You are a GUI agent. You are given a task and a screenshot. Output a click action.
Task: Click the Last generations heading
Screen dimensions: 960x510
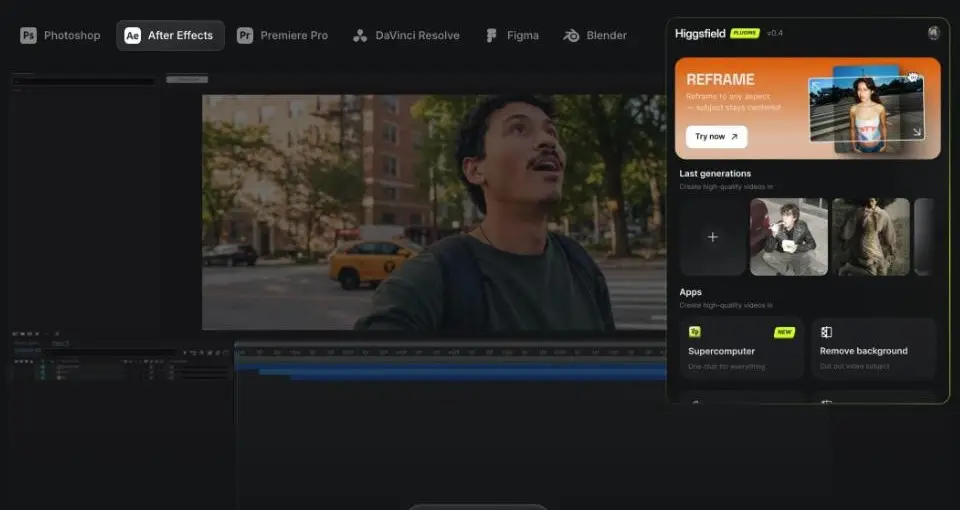click(x=715, y=174)
